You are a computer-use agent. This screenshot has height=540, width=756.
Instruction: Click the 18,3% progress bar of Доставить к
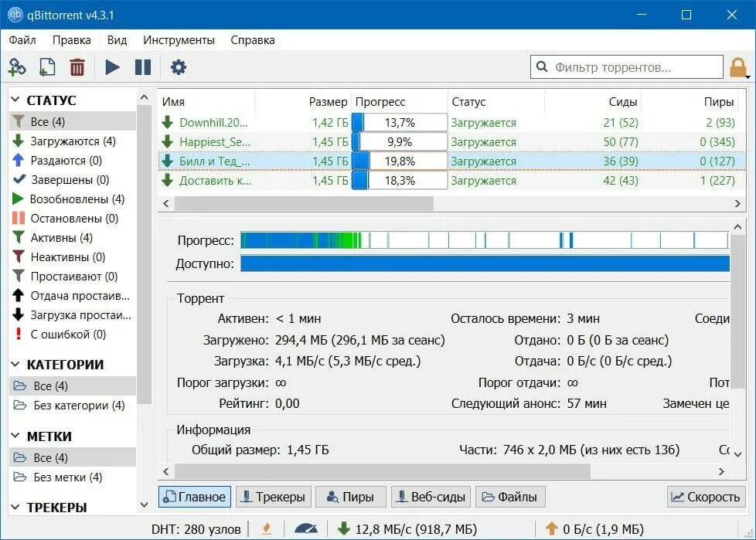click(x=400, y=180)
